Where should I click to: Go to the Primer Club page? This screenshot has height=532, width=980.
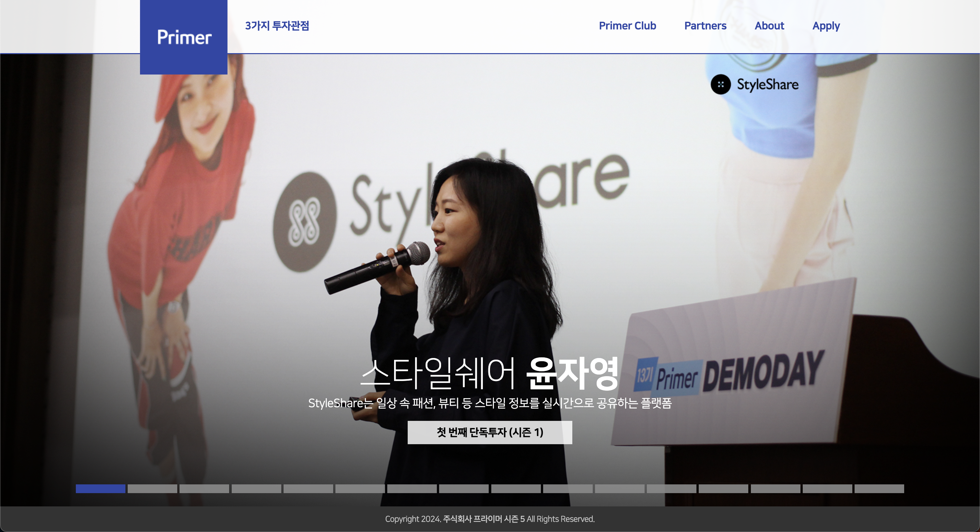pyautogui.click(x=627, y=26)
